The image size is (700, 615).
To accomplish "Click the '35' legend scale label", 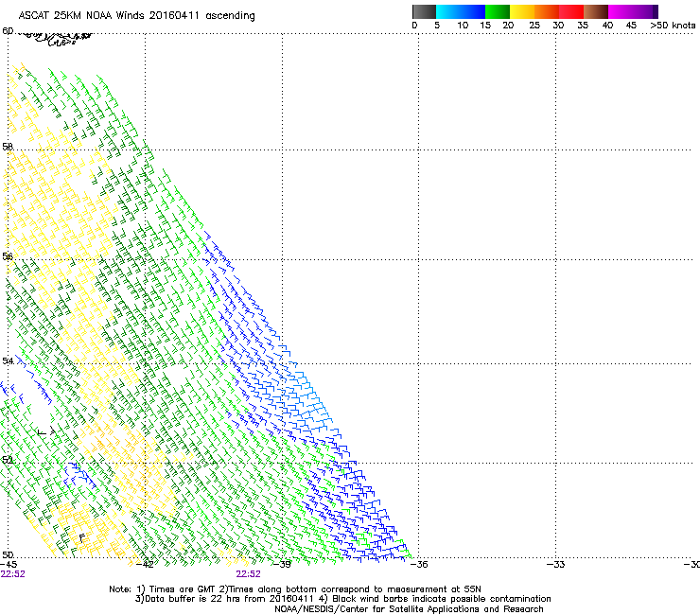I will [x=583, y=26].
